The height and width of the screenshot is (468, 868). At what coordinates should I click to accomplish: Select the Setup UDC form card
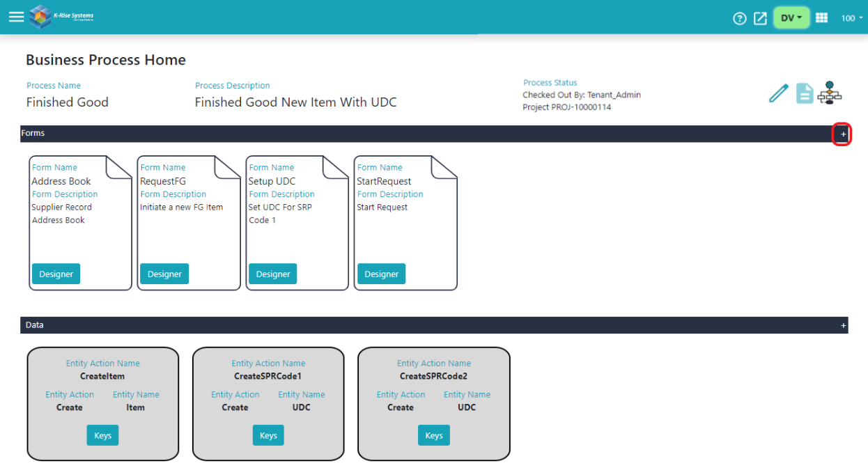coord(297,223)
